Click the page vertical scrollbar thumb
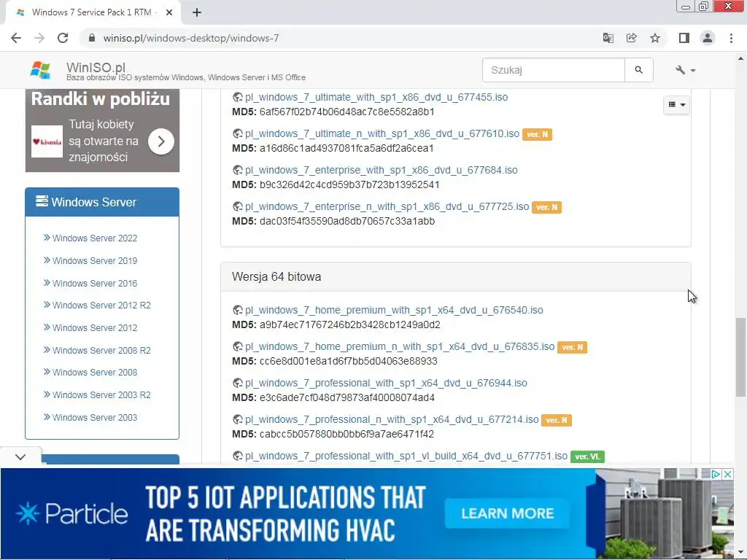 point(740,357)
